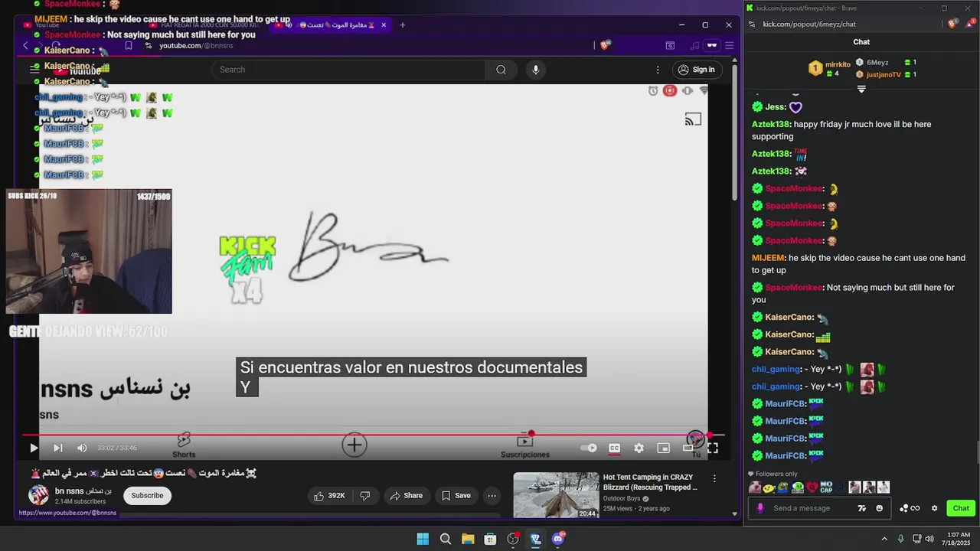Expand the chat leaderboard chevron
The height and width of the screenshot is (551, 980).
coord(861,89)
